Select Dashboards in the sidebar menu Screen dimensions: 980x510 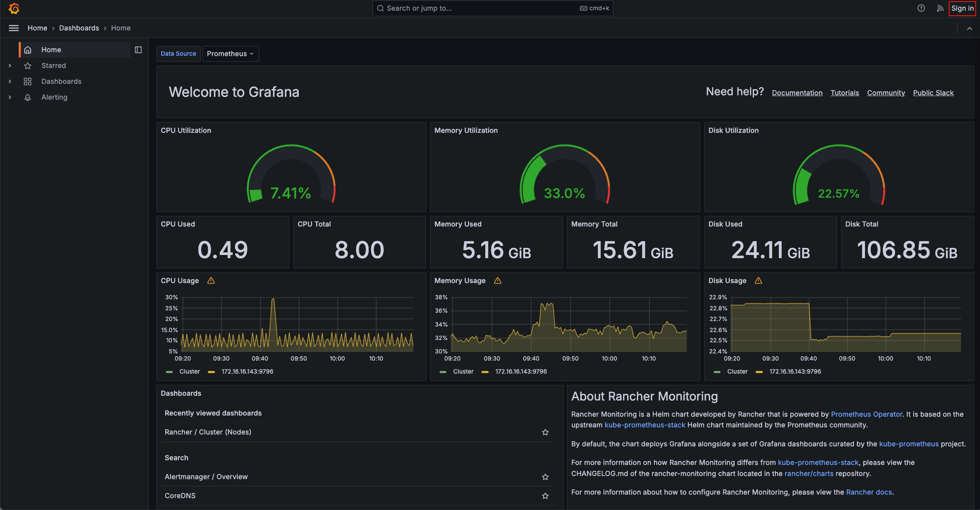pos(61,81)
